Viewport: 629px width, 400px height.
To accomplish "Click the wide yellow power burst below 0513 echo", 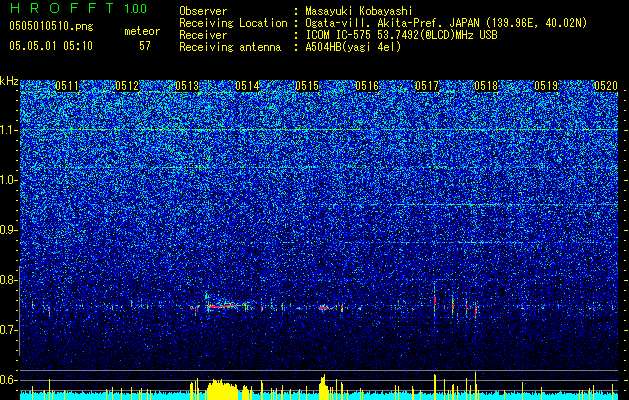I will (222, 389).
